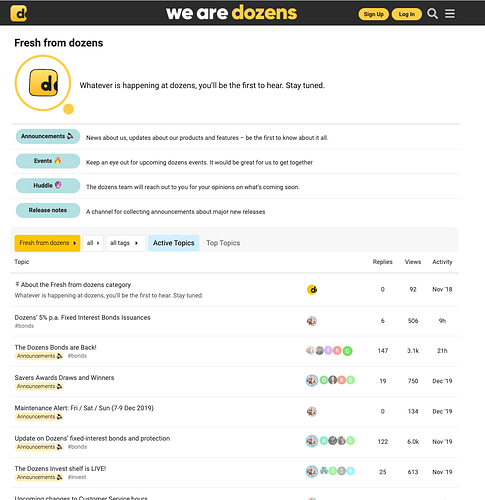
Task: Click the 'we are dozens' site title
Action: click(x=231, y=13)
